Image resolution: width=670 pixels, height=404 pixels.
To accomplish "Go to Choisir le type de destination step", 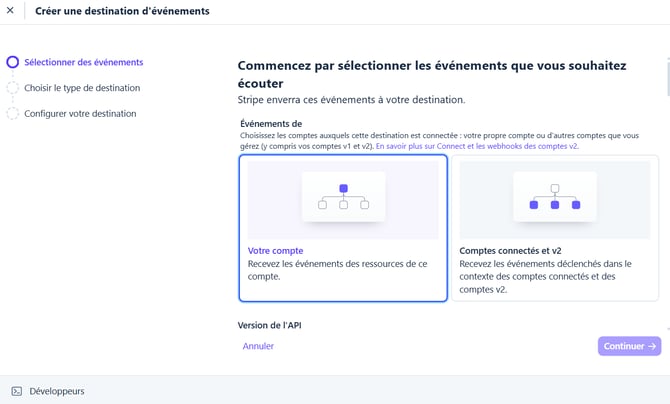I will click(82, 88).
